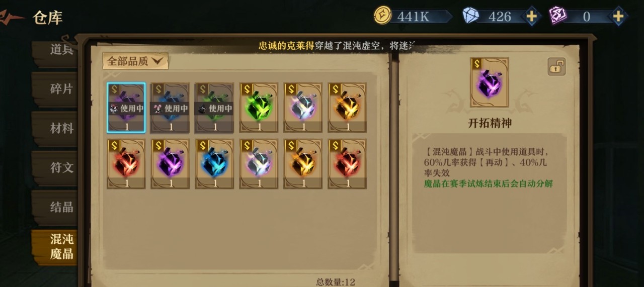This screenshot has width=644, height=287.
Task: Click the back arrow next to 仓库
Action: pos(12,18)
